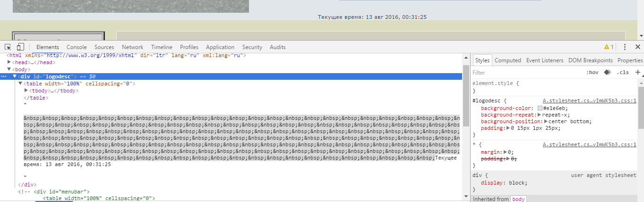Activate the inspect element picker icon
644x202 pixels.
pyautogui.click(x=8, y=47)
